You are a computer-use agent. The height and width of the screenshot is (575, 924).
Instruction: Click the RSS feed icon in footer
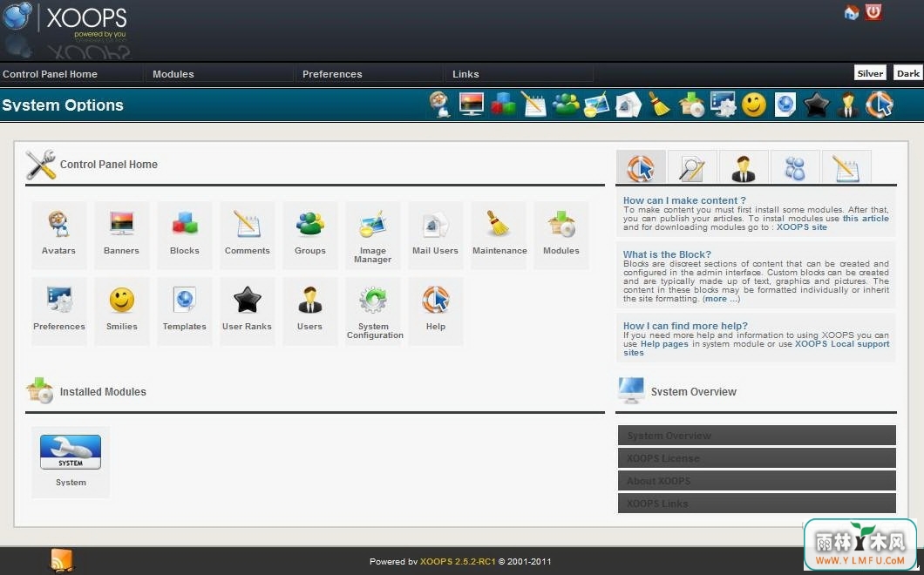(62, 560)
